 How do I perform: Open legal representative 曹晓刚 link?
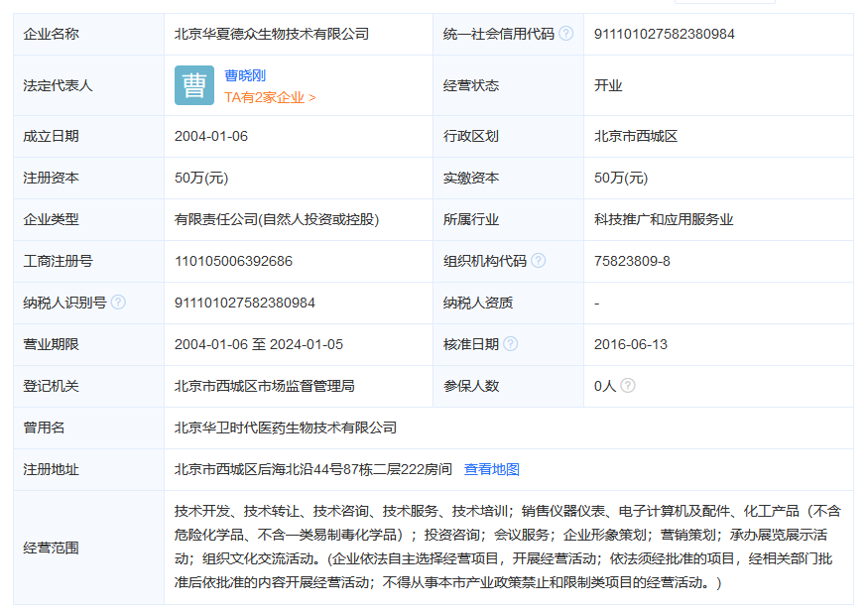[x=245, y=75]
